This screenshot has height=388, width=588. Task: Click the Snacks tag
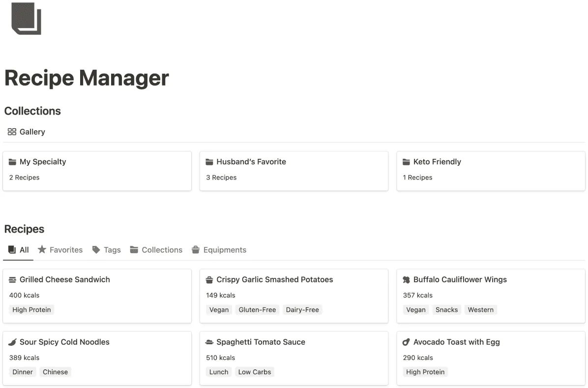click(x=446, y=310)
